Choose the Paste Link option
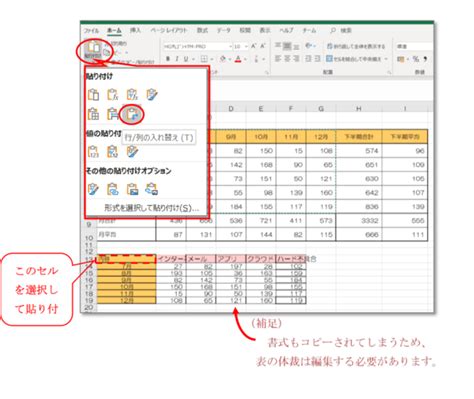 pos(113,189)
